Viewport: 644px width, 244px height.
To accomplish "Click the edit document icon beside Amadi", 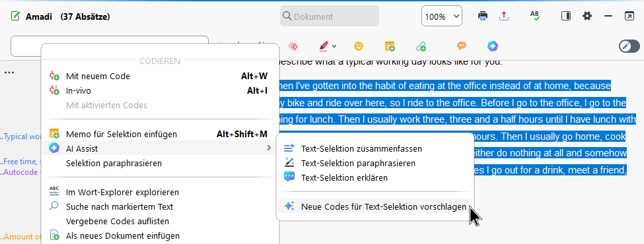I will 15,16.
